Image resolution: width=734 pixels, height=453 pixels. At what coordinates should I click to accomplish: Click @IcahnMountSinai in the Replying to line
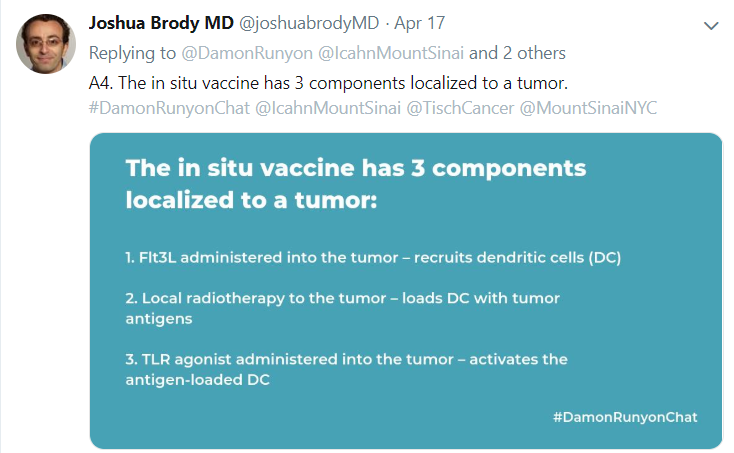[x=391, y=53]
